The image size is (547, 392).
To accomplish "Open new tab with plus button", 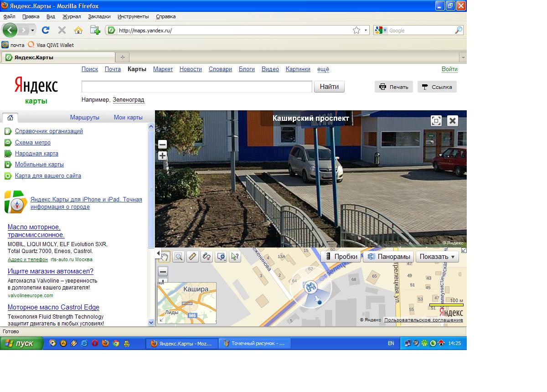I will point(122,57).
